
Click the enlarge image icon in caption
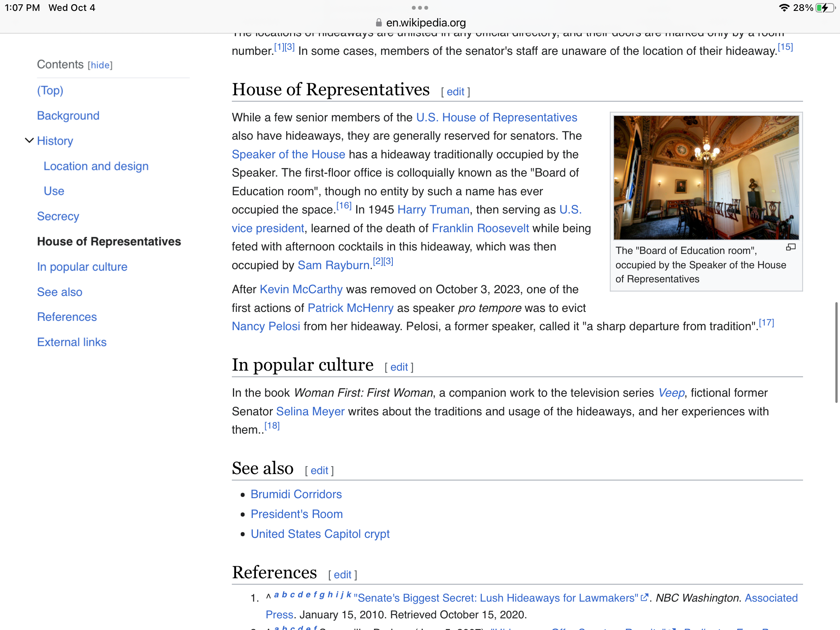pyautogui.click(x=791, y=247)
